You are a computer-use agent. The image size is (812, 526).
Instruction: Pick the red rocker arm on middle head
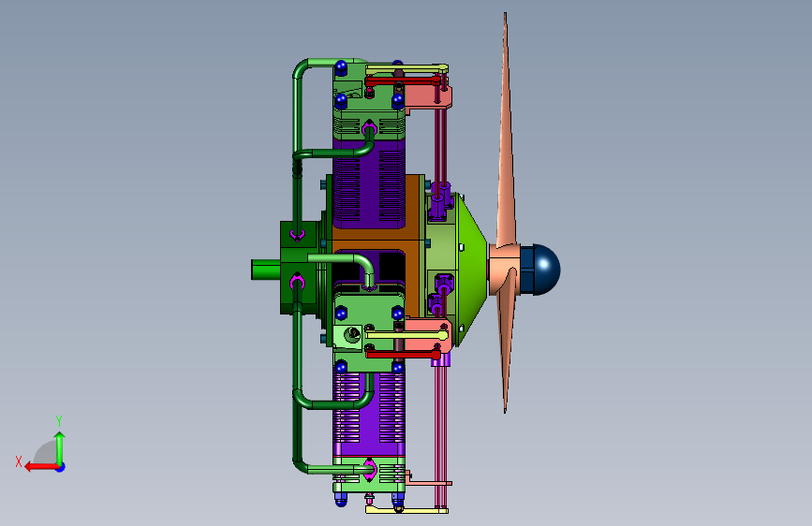click(x=403, y=354)
